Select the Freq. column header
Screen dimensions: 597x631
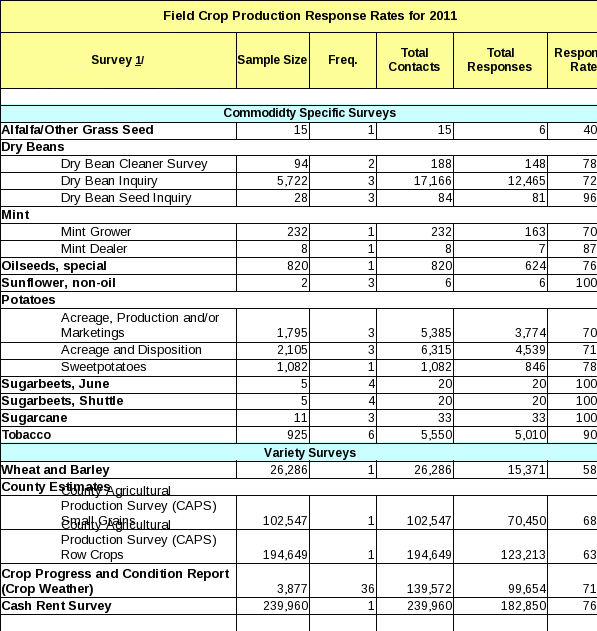pos(343,60)
